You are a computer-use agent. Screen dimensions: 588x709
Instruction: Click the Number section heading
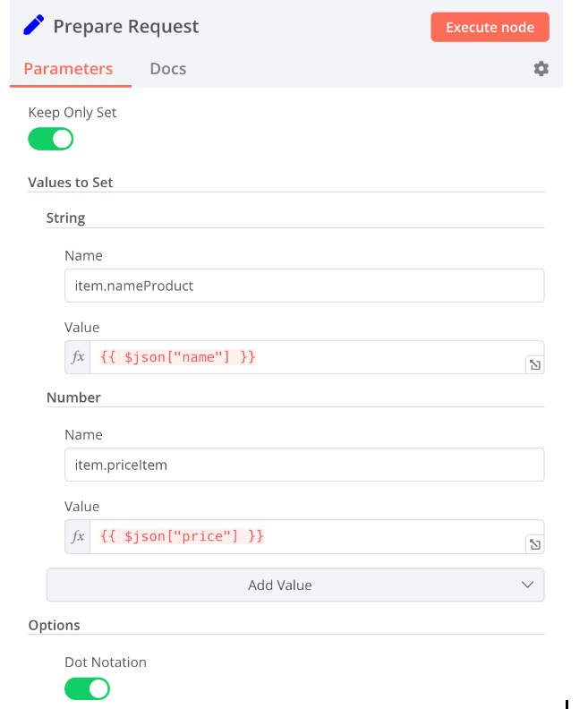pos(73,397)
